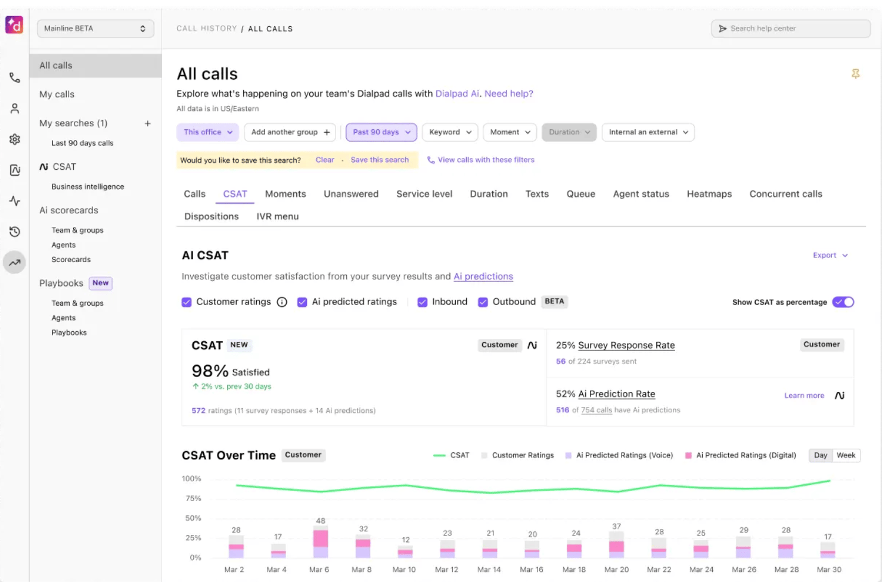This screenshot has width=882, height=588.
Task: Toggle the Customer ratings checkbox
Action: pyautogui.click(x=187, y=302)
